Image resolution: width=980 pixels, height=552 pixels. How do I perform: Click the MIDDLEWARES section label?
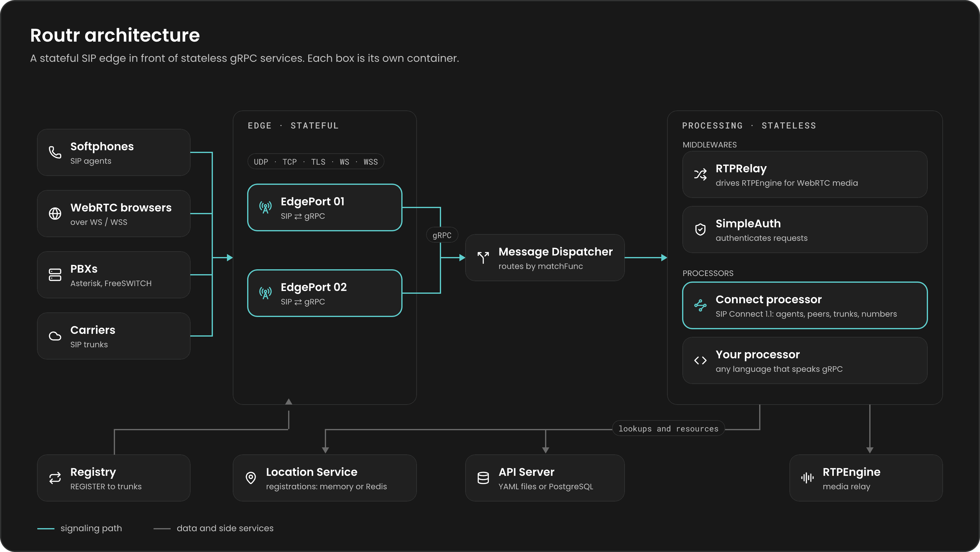click(x=710, y=145)
